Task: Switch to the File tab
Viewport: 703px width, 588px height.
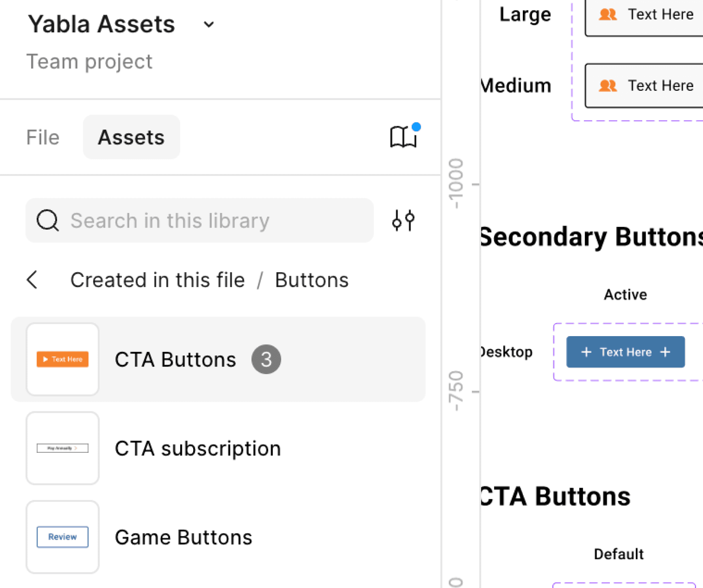Action: pyautogui.click(x=43, y=137)
